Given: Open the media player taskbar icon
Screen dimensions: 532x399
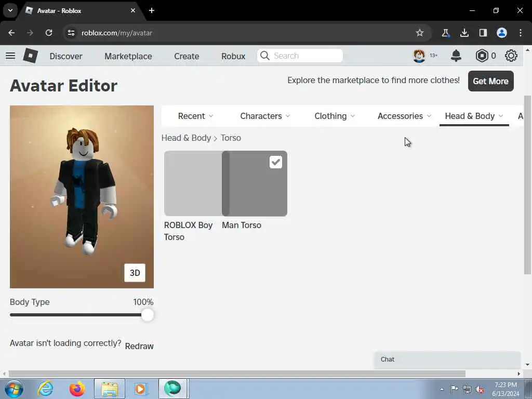Looking at the screenshot, I should tap(140, 389).
